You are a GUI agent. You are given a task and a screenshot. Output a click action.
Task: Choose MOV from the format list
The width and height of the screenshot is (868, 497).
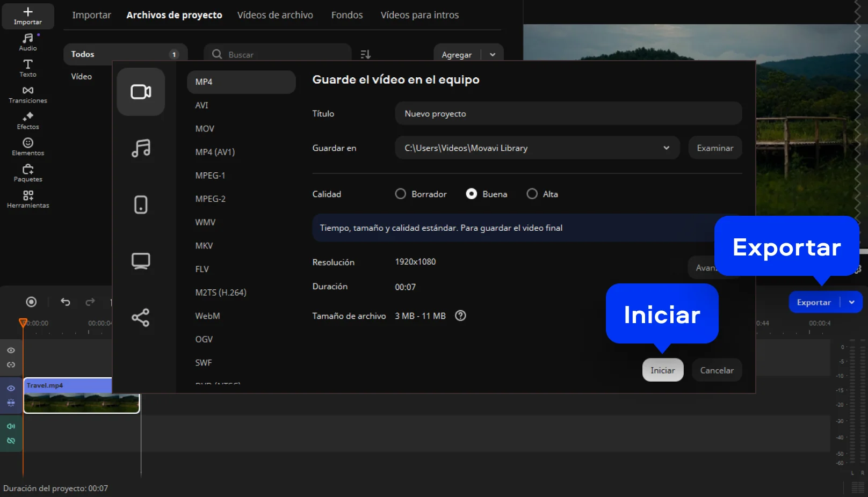point(205,129)
